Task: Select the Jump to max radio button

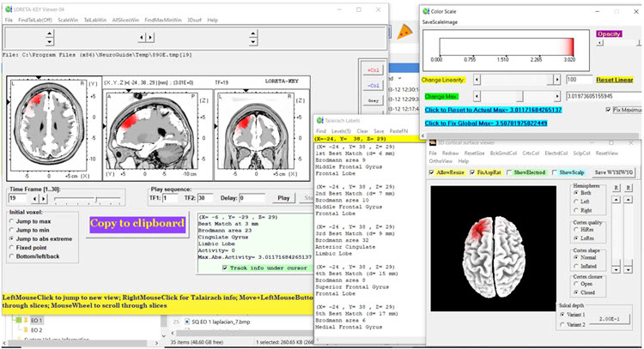Action: 13,221
